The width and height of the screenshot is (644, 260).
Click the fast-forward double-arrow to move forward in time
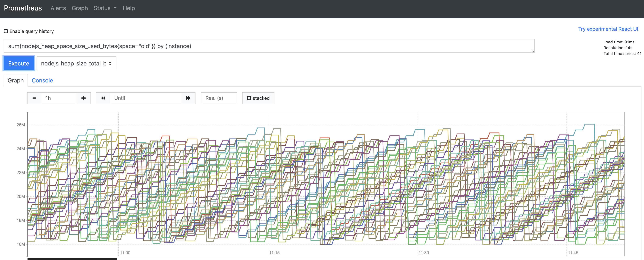coord(188,98)
